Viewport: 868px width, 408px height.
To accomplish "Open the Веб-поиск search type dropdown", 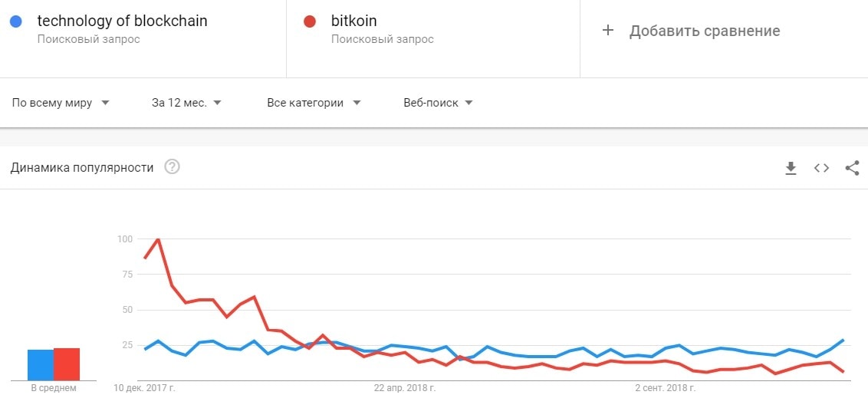I will tap(438, 103).
